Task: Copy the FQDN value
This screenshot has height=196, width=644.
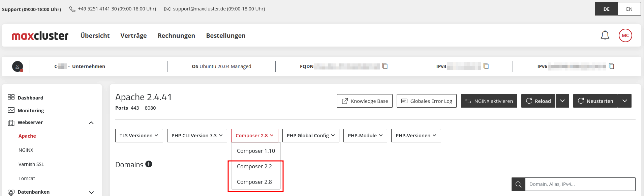Action: click(385, 66)
